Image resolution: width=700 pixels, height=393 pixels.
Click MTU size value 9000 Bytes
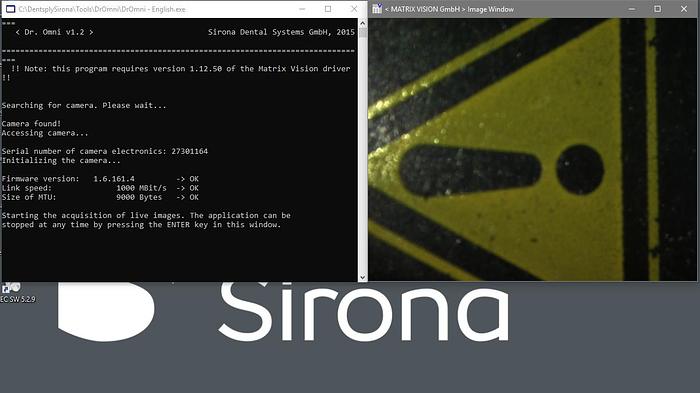(x=139, y=197)
